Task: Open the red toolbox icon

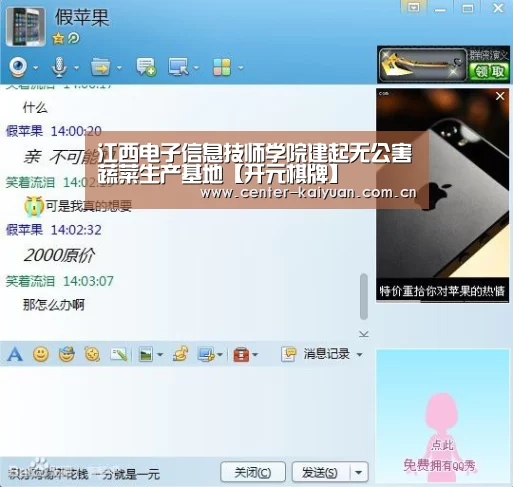Action: tap(241, 354)
